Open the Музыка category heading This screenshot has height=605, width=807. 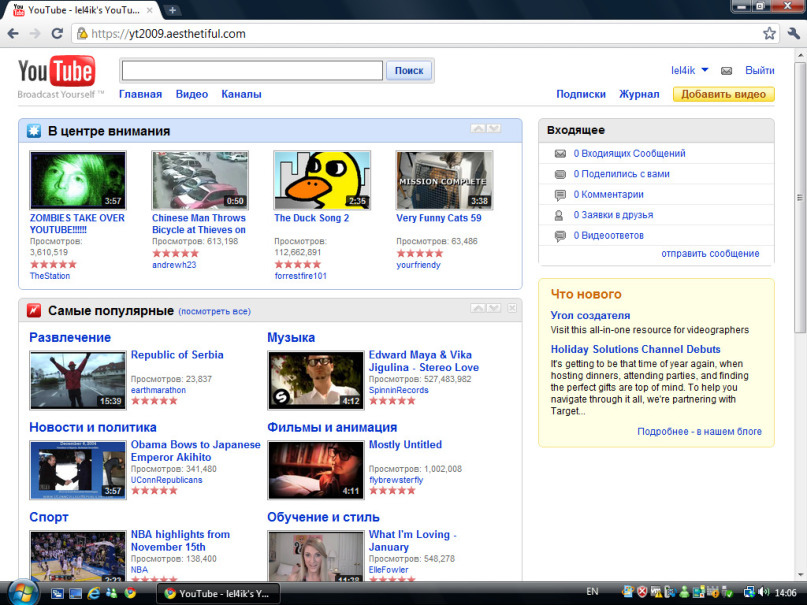(291, 337)
